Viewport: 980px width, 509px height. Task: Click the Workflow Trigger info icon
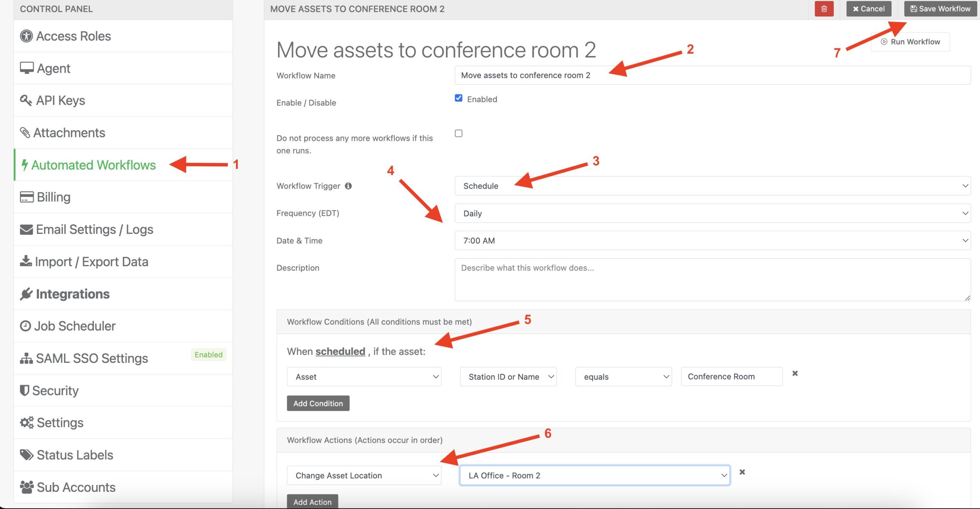(348, 186)
